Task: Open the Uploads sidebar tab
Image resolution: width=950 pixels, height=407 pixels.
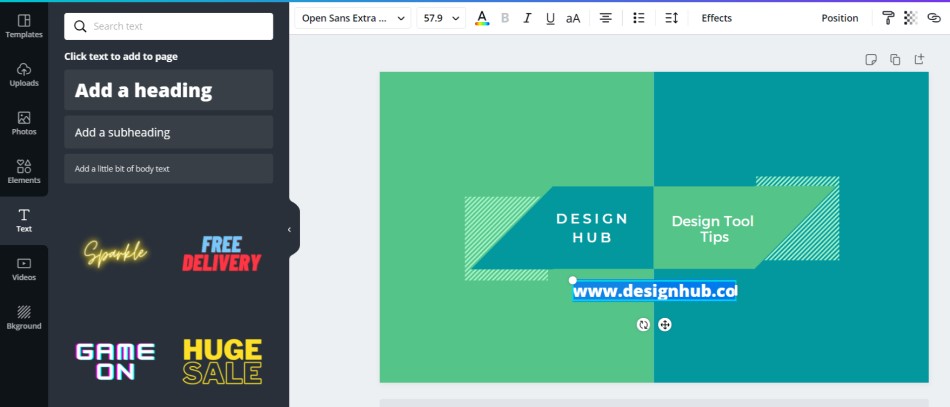Action: (x=24, y=74)
